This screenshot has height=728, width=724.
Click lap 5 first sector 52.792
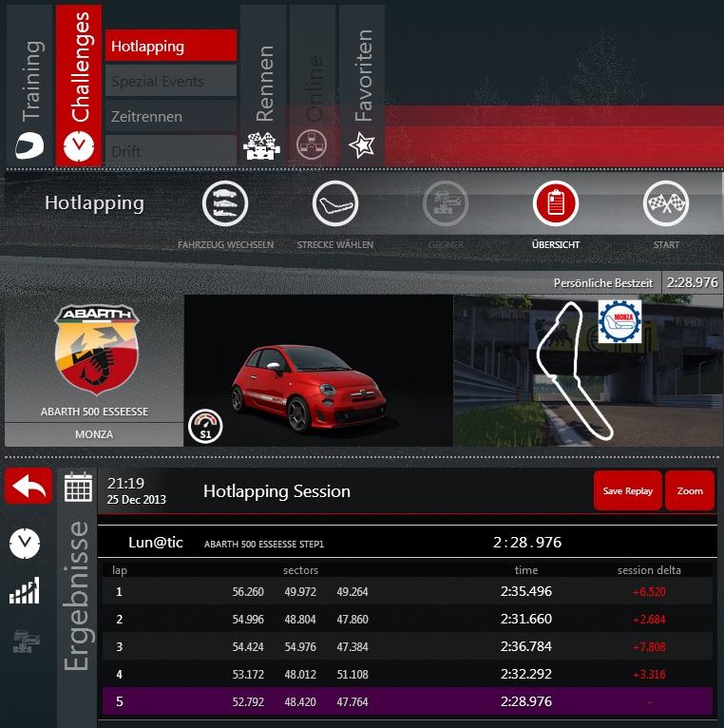click(248, 701)
